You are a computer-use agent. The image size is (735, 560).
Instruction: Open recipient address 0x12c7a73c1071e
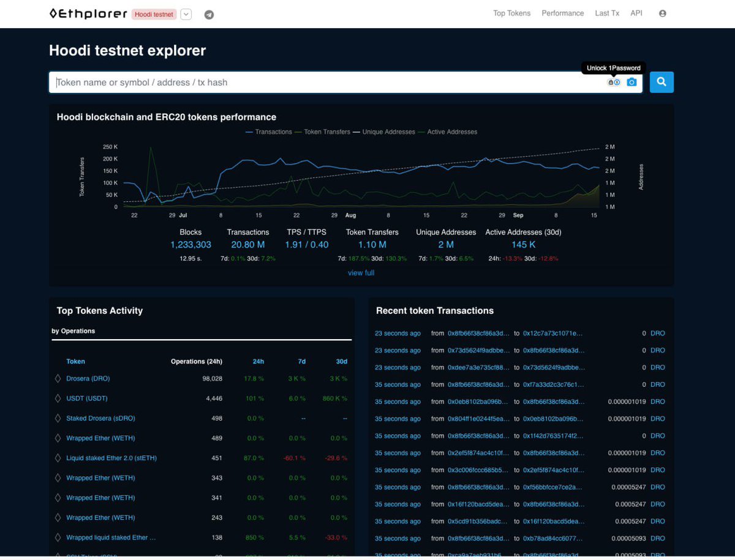(x=553, y=334)
